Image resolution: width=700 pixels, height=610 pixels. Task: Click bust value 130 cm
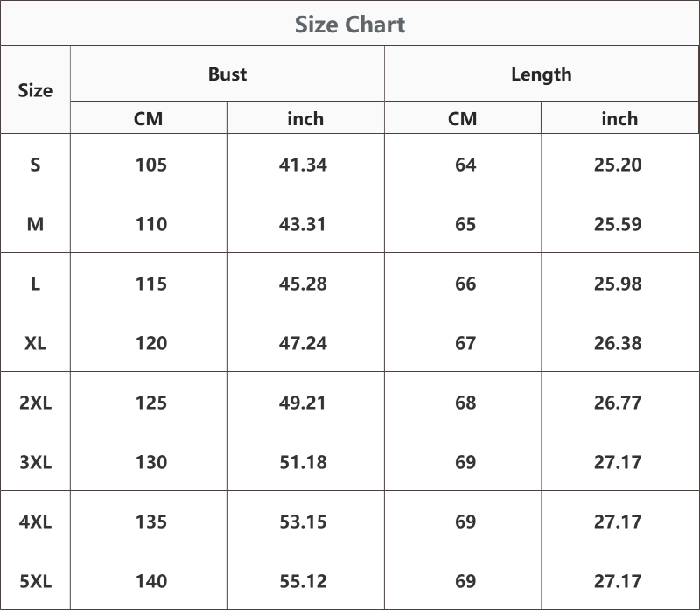pyautogui.click(x=151, y=462)
